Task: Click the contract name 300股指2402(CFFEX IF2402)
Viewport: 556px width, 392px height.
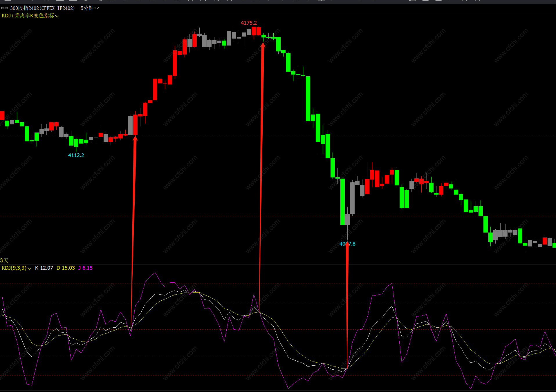Action: (42, 8)
